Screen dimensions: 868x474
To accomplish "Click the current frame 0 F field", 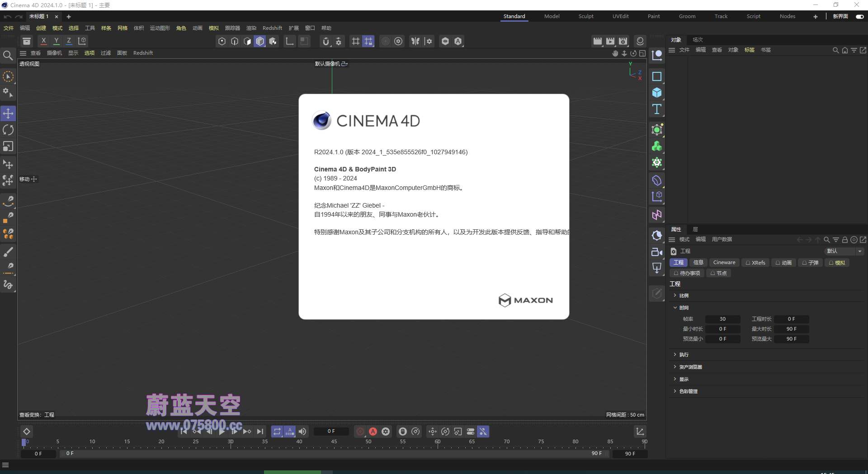I will 331,431.
